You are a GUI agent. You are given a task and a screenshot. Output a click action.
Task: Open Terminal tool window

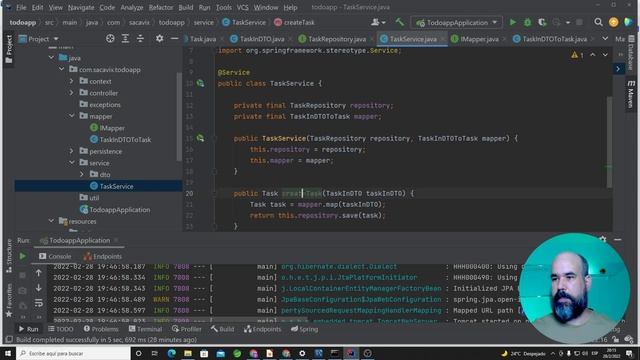pos(145,329)
